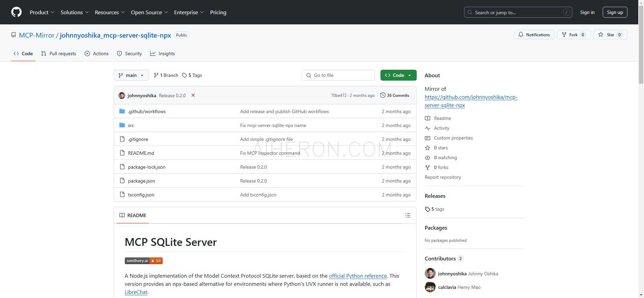Open the src folder
The width and height of the screenshot is (644, 298).
click(x=131, y=125)
